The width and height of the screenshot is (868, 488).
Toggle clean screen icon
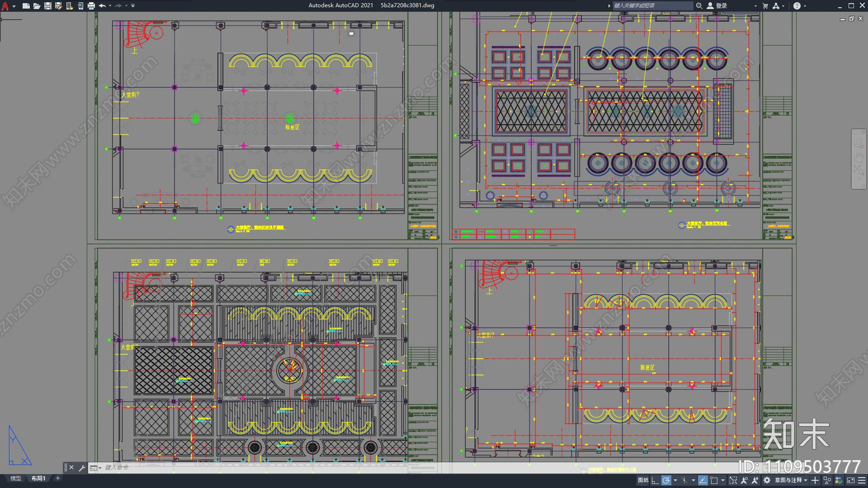[851, 480]
